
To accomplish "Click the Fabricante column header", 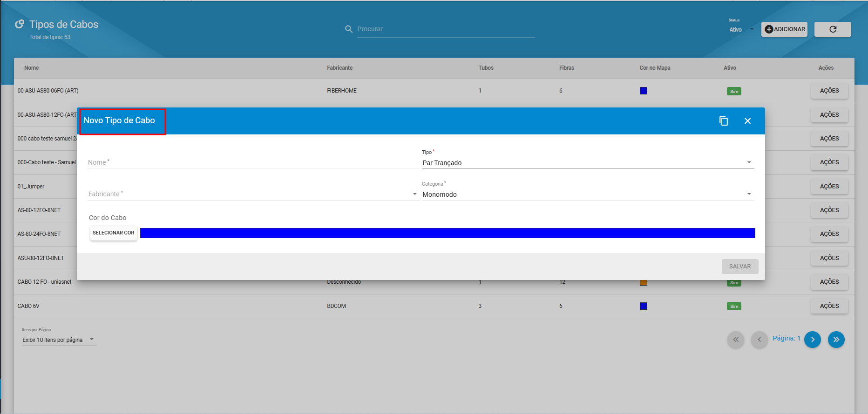I will tap(340, 68).
